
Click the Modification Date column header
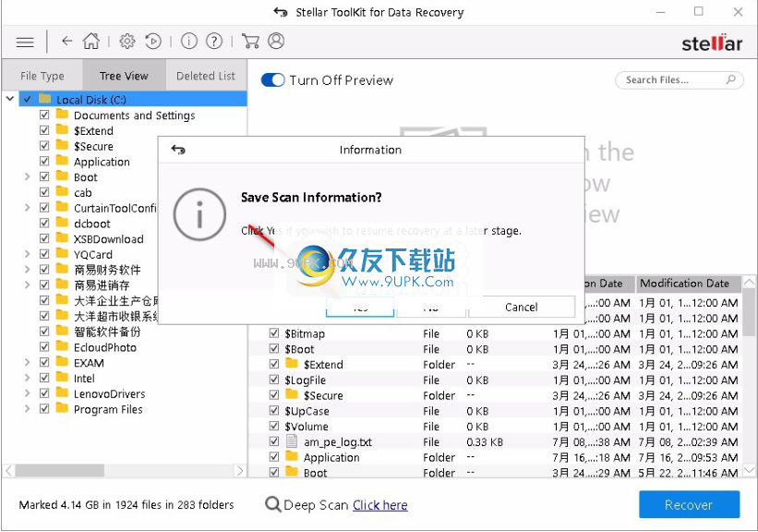689,284
